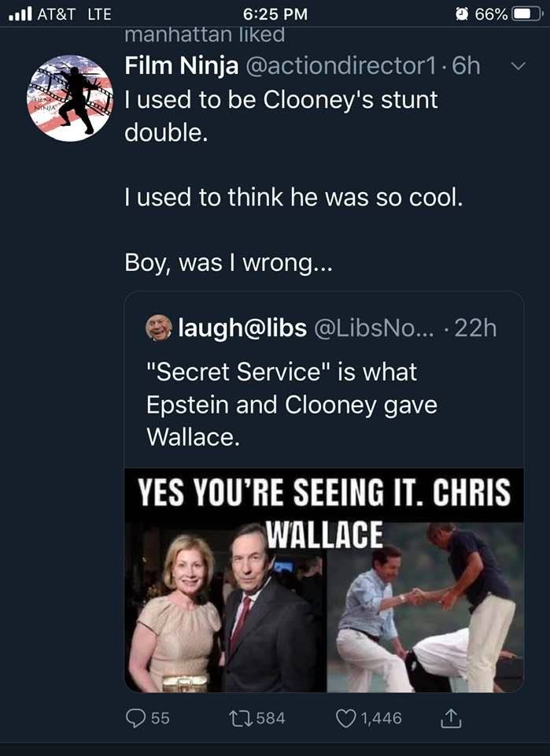Viewport: 550px width, 756px height.
Task: Tap the laugh@libs quoted author name
Action: click(242, 328)
